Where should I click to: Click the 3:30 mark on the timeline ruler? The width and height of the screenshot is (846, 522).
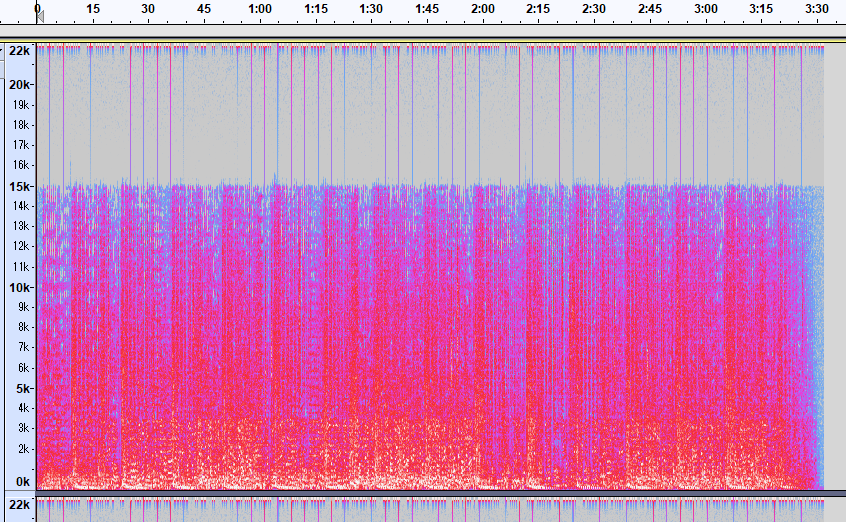tap(817, 9)
